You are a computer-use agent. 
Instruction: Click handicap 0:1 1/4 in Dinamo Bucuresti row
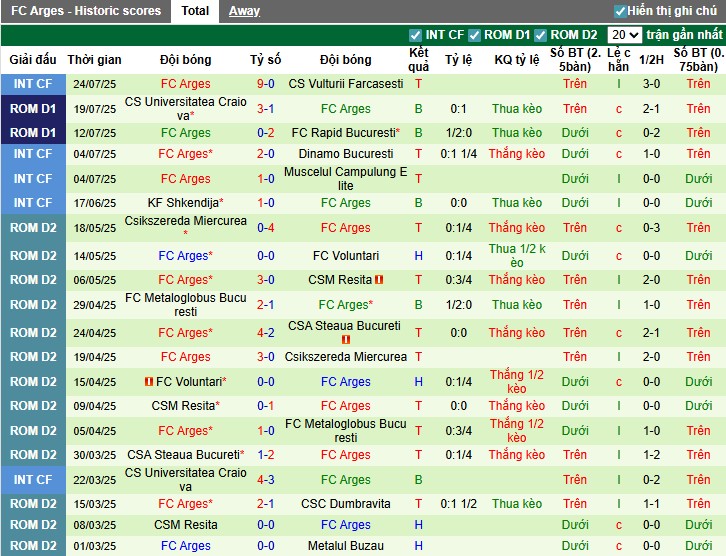click(x=458, y=154)
